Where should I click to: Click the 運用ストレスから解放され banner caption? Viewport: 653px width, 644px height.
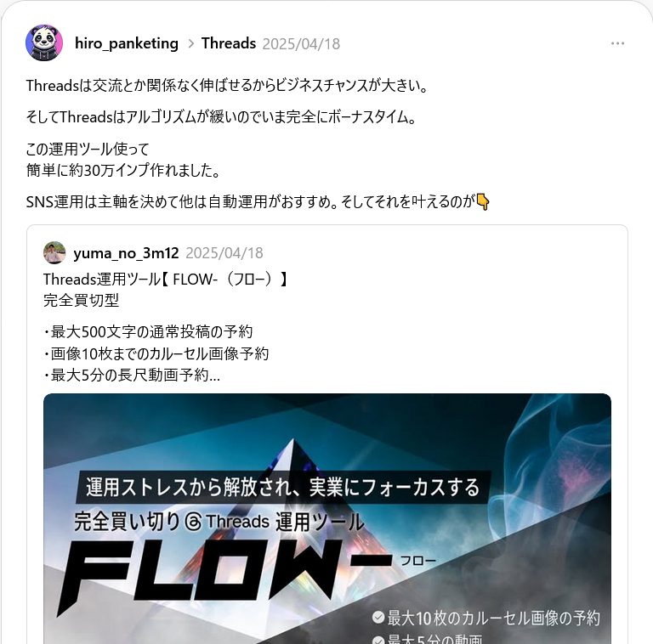tap(283, 487)
